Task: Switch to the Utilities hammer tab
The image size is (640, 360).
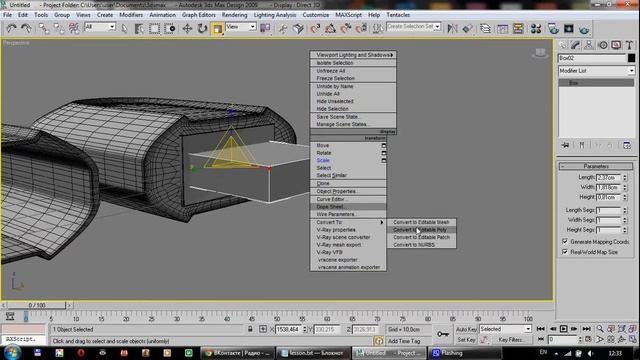Action: 629,45
